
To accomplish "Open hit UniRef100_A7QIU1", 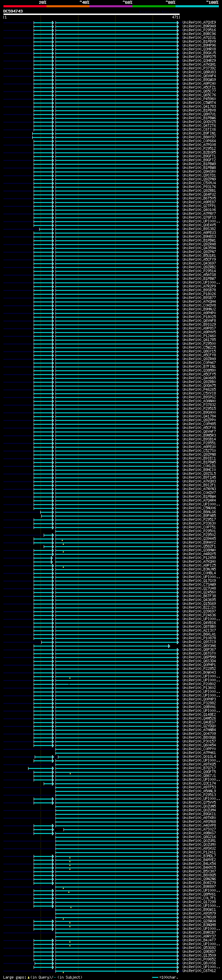I will point(199,38).
